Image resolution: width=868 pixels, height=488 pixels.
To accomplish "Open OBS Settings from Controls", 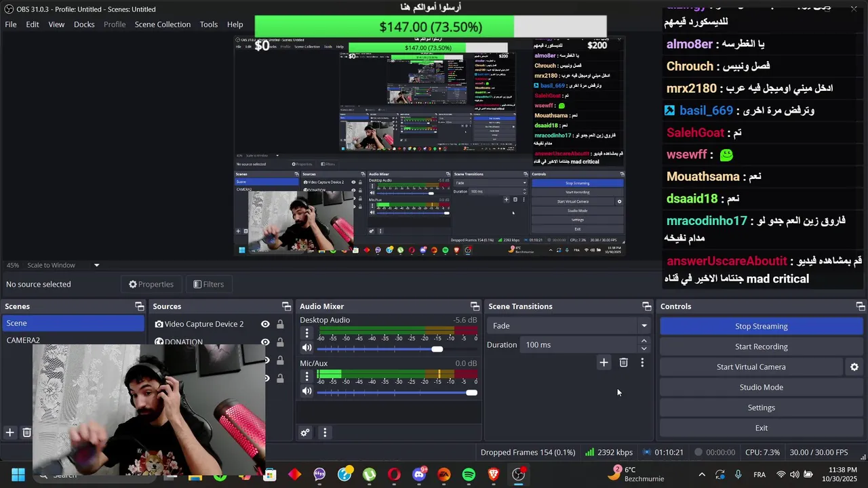I will 761,407.
